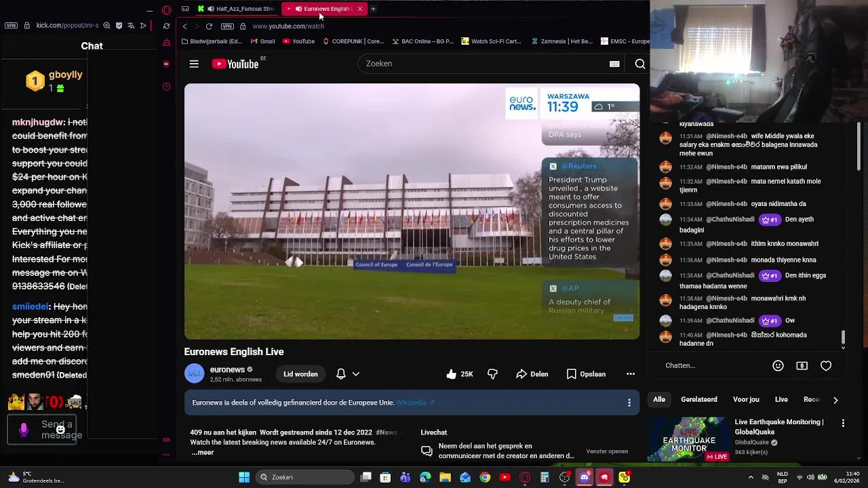Open the YouTube guide hamburger menu

tap(194, 64)
